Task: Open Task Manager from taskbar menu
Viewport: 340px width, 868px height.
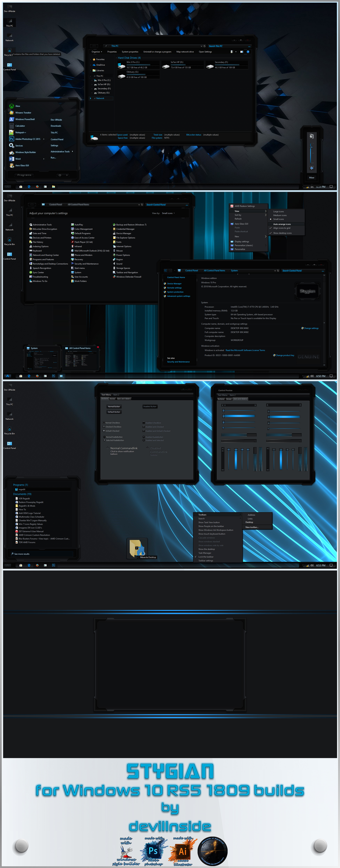Action: coord(218,553)
